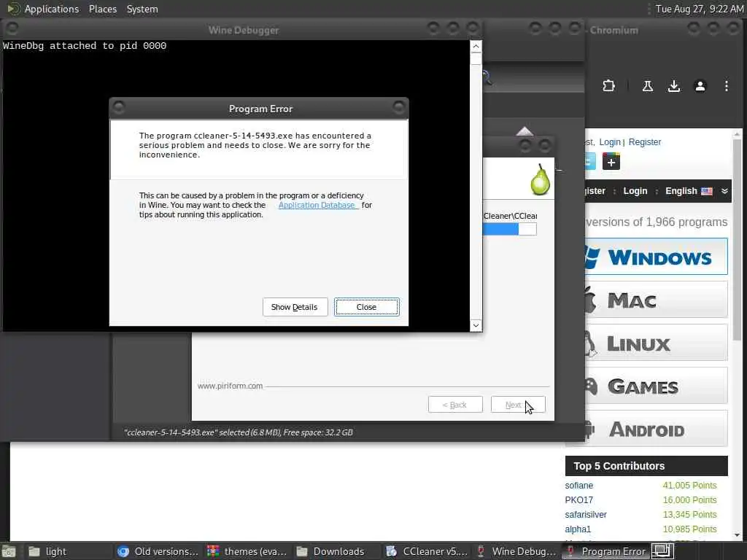Click Login in dark navigation bar

(x=635, y=191)
